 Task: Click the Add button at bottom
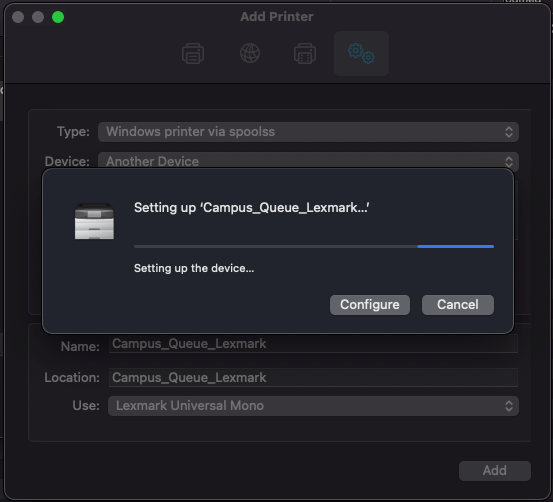494,471
